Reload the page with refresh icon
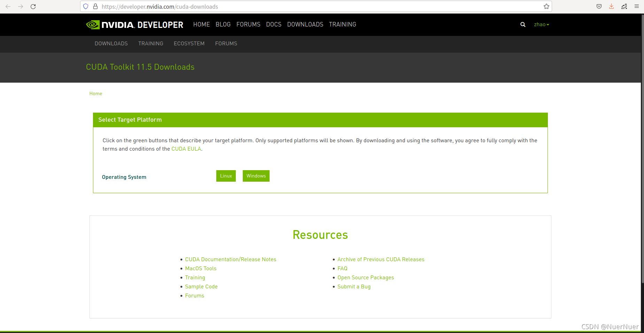The image size is (644, 333). coord(33,7)
